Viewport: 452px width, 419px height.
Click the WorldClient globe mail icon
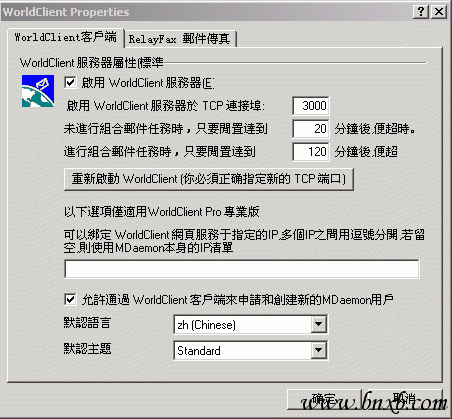tap(38, 91)
